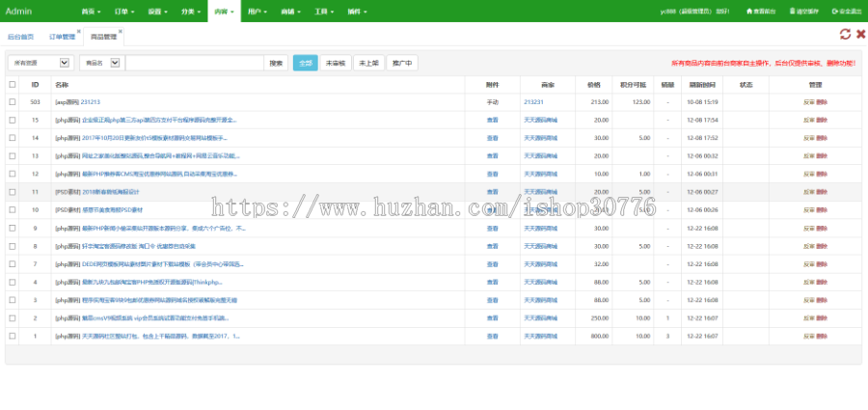Filter by 未审核
The height and width of the screenshot is (410, 868).
pos(336,63)
